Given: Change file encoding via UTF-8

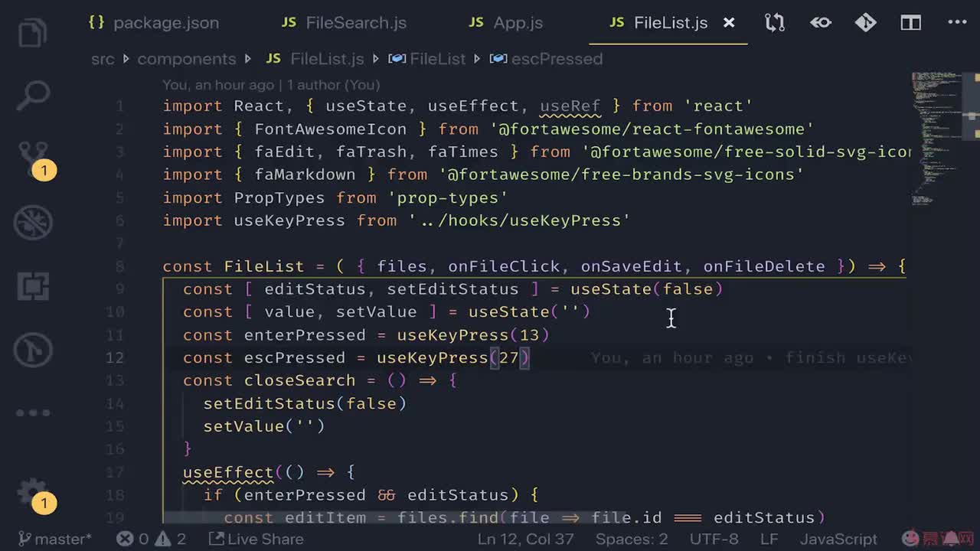Looking at the screenshot, I should point(714,539).
